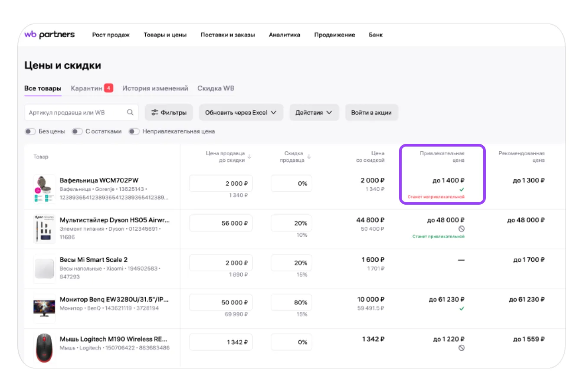Click product name Монитор Benq EW3280U

[114, 299]
